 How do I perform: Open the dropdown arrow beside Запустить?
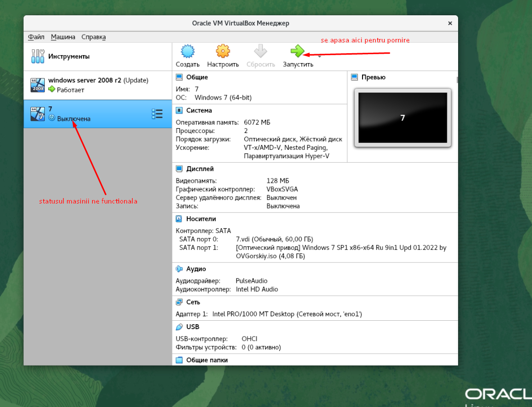pos(319,56)
